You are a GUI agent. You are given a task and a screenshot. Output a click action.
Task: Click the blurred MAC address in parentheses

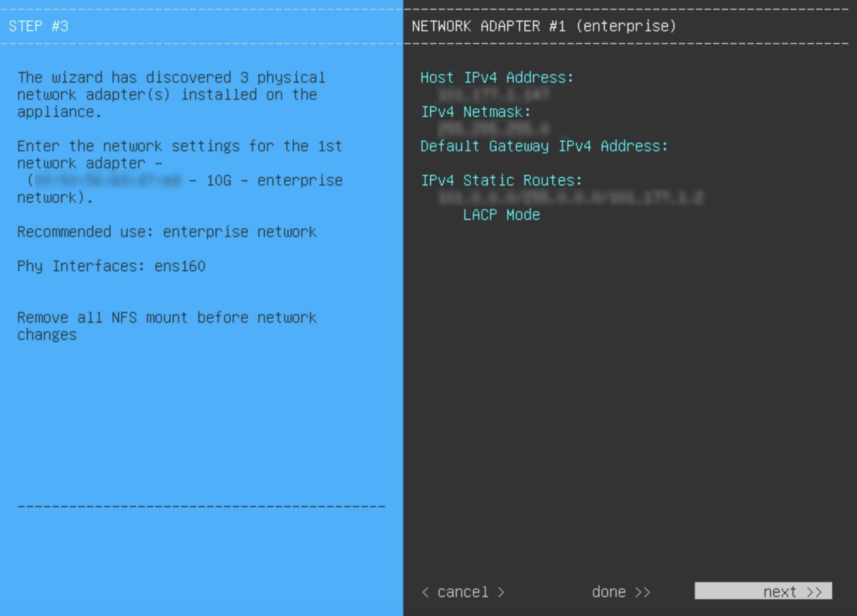(x=107, y=181)
